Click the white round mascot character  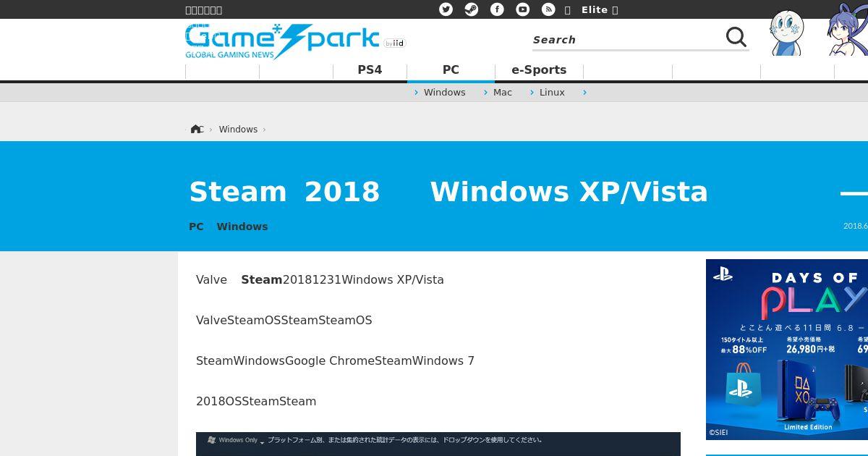click(786, 33)
